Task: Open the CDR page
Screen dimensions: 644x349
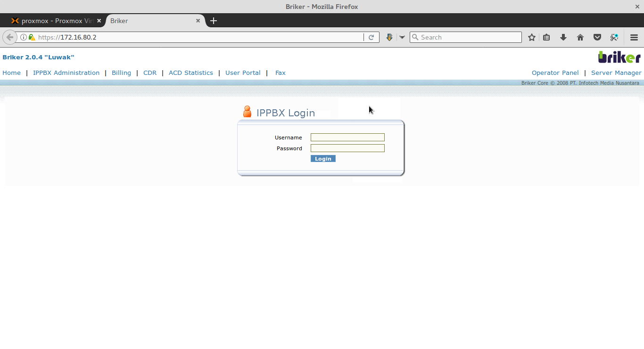Action: (x=150, y=73)
